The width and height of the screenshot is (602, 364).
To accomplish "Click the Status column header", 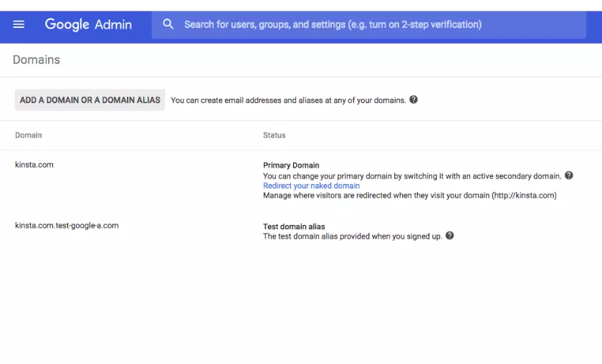I will [x=274, y=135].
